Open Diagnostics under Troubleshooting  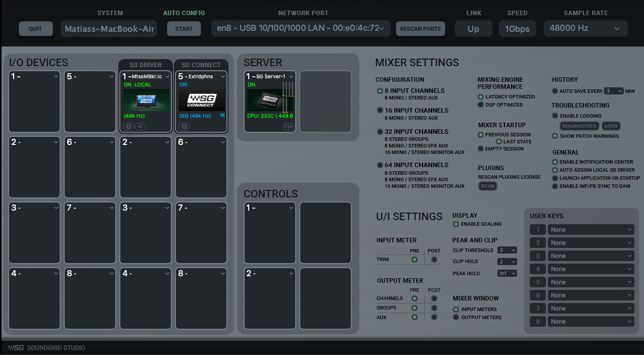[579, 126]
